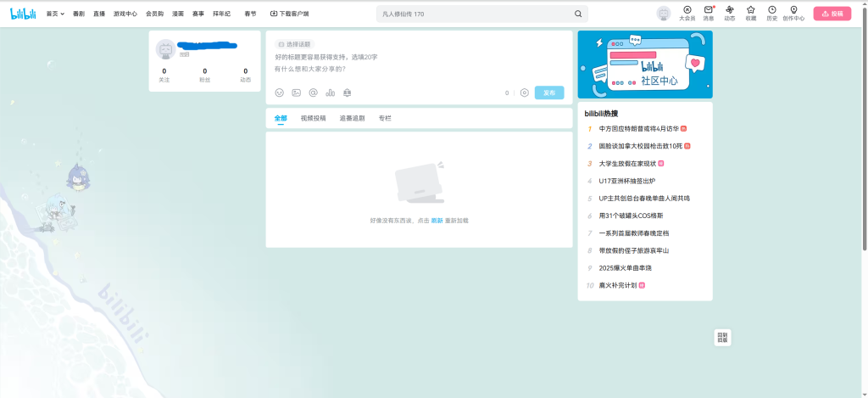Expand the 首页 dropdown in navigation
This screenshot has height=398, width=868.
[x=55, y=14]
